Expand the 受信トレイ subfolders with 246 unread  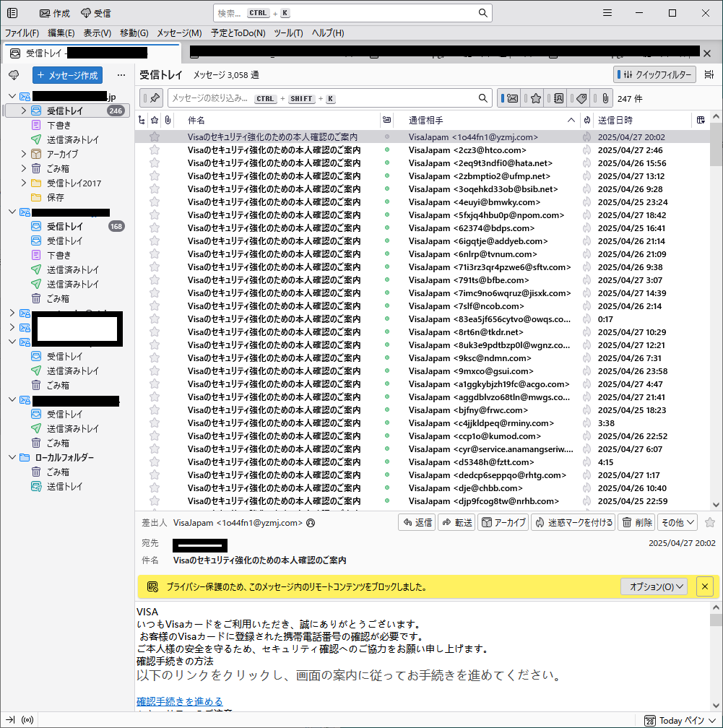point(24,110)
